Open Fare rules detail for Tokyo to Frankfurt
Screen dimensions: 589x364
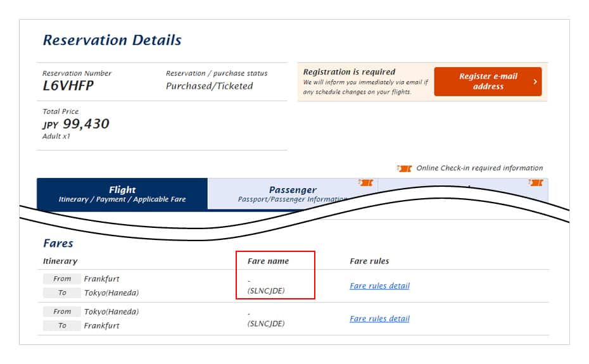(379, 319)
